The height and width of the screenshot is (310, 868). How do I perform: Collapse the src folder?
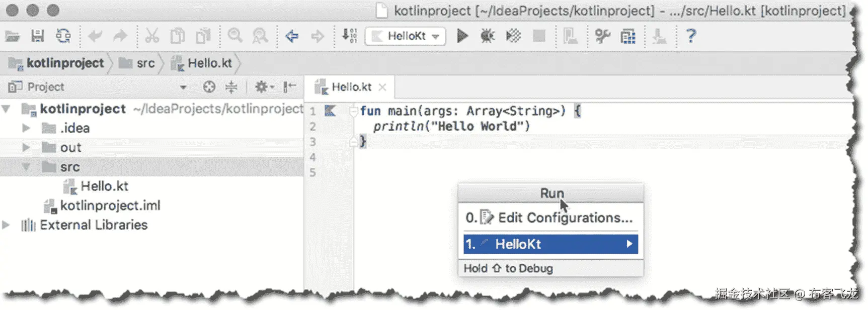[x=26, y=167]
